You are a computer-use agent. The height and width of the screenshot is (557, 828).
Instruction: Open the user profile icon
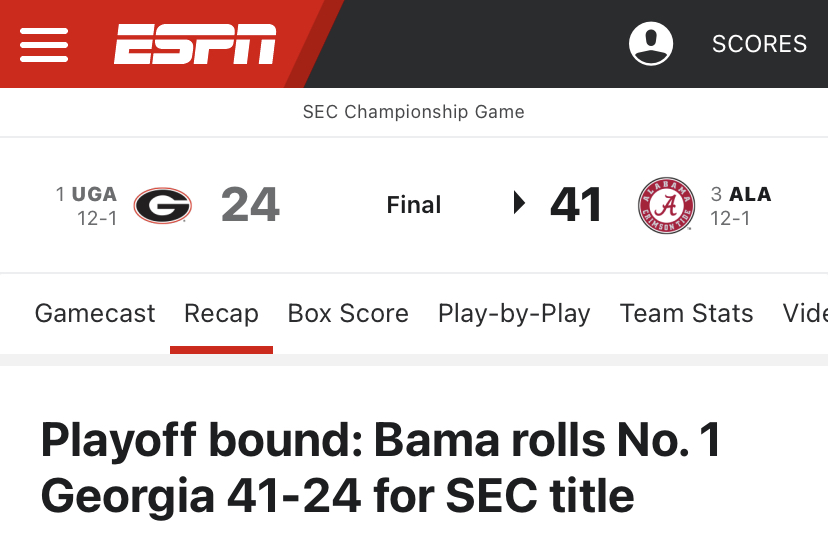pyautogui.click(x=651, y=44)
